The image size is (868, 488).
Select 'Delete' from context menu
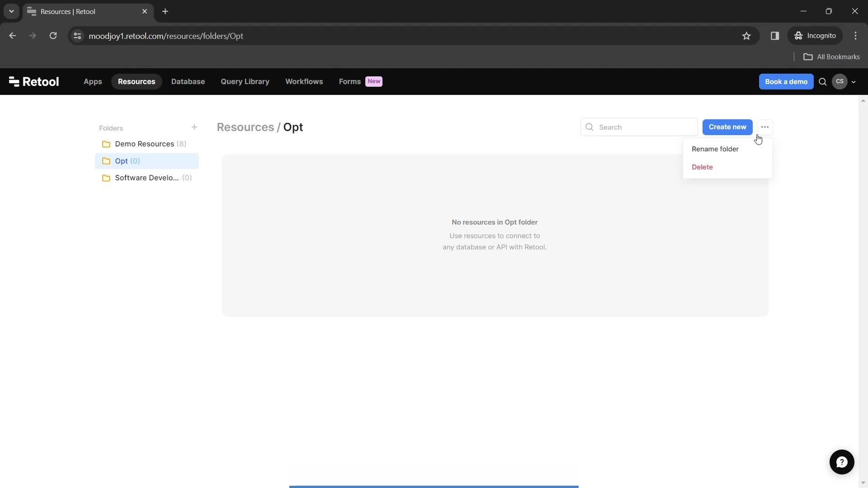pos(703,167)
